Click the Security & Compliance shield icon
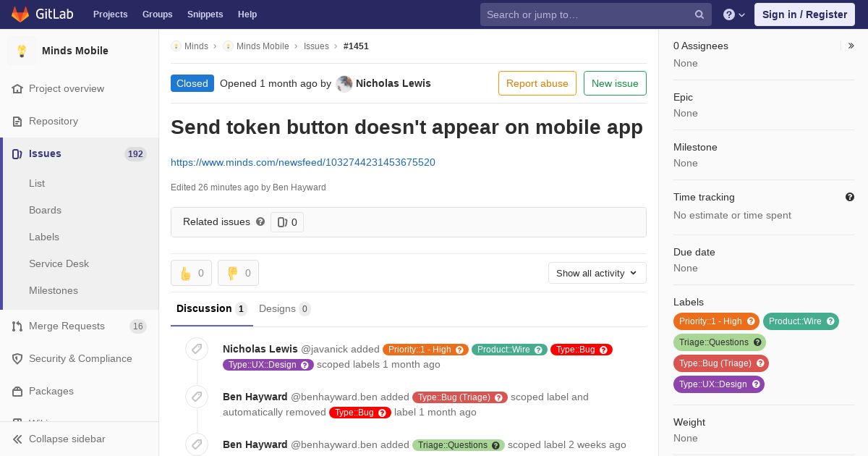Screen dimensions: 868x456 pyautogui.click(x=17, y=358)
